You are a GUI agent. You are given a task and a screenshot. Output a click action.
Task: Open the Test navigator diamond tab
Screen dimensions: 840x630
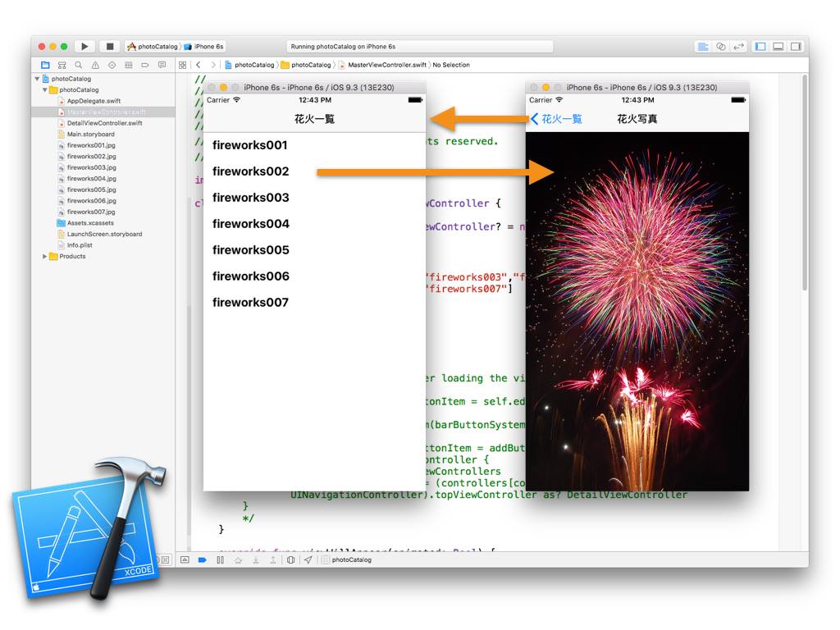[112, 65]
